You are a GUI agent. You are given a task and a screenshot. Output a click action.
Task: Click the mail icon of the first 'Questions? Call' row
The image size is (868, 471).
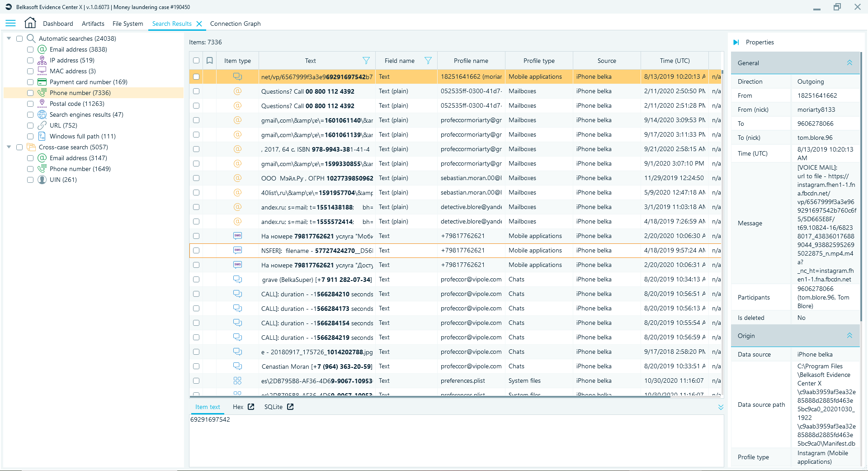click(x=237, y=91)
